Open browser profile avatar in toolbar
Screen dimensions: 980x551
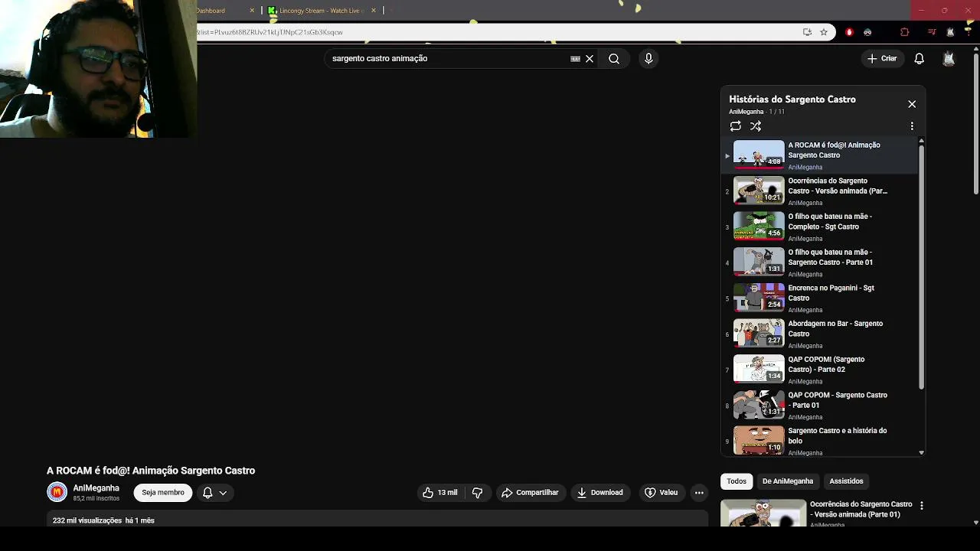coord(950,32)
